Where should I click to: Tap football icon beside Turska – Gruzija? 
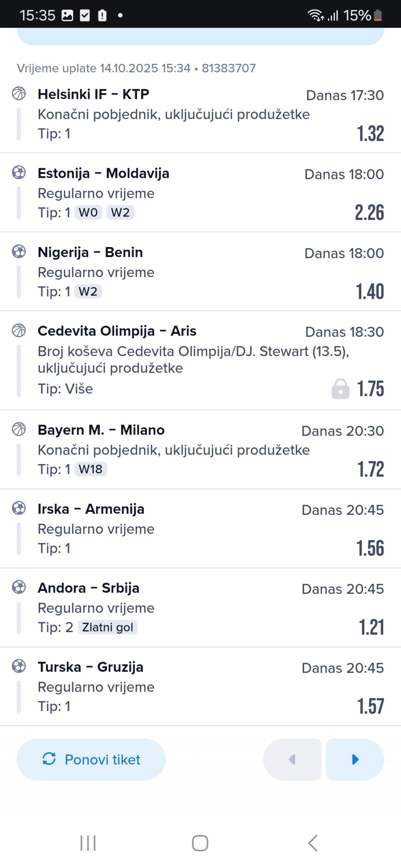(19, 666)
